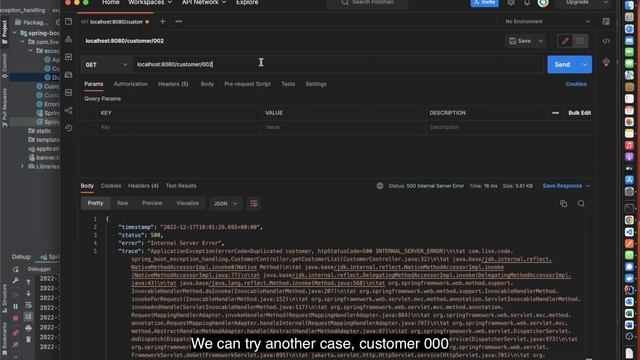Screen dimensions: 640x360
Task: Click print icon in IntelliJ console
Action: pos(28,328)
